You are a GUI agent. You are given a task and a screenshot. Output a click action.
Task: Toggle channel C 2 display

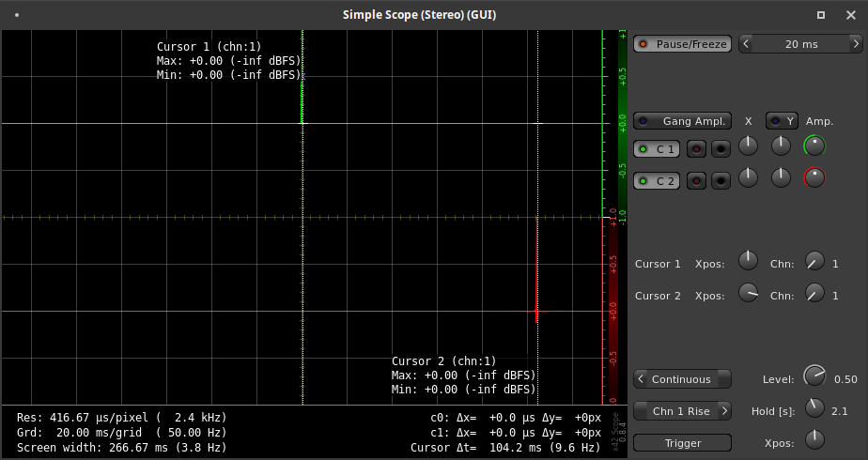pyautogui.click(x=657, y=181)
